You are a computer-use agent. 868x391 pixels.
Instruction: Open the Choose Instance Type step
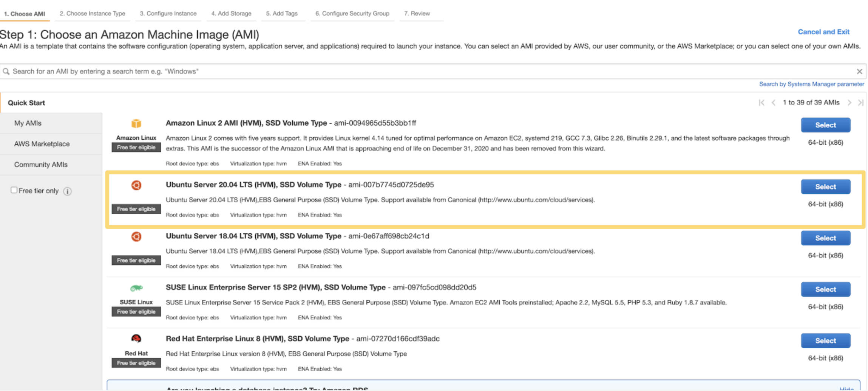click(93, 14)
